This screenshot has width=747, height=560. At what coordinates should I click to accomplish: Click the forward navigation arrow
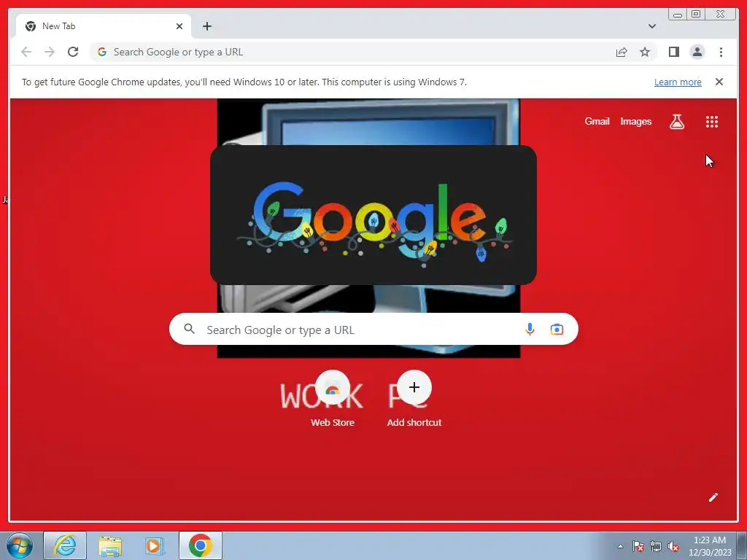click(50, 52)
